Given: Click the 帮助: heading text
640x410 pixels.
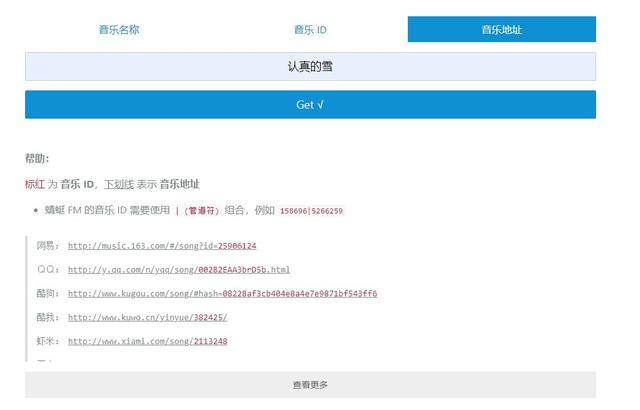Looking at the screenshot, I should coord(37,158).
